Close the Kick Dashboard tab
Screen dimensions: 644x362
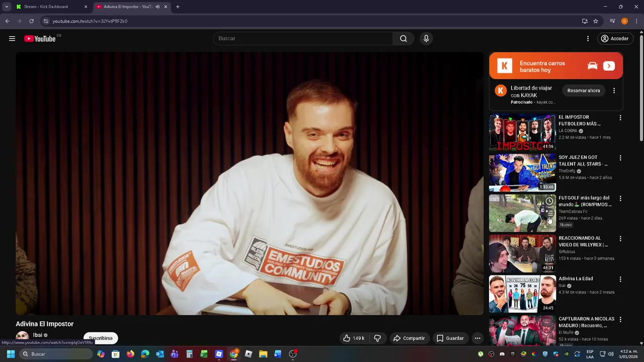pos(86,7)
